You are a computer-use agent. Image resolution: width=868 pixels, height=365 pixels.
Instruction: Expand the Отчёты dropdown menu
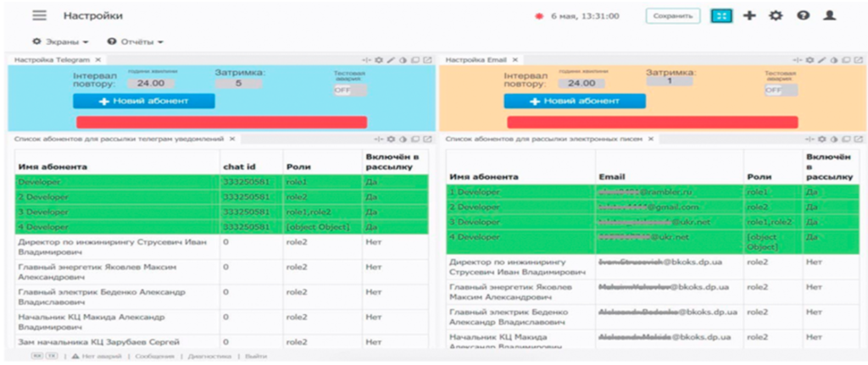(135, 41)
